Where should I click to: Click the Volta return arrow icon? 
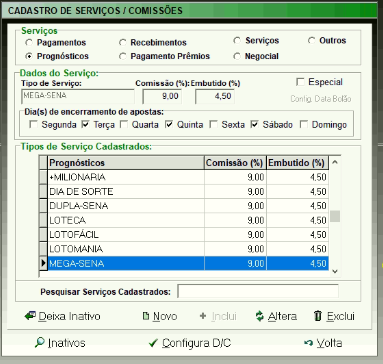click(x=308, y=343)
